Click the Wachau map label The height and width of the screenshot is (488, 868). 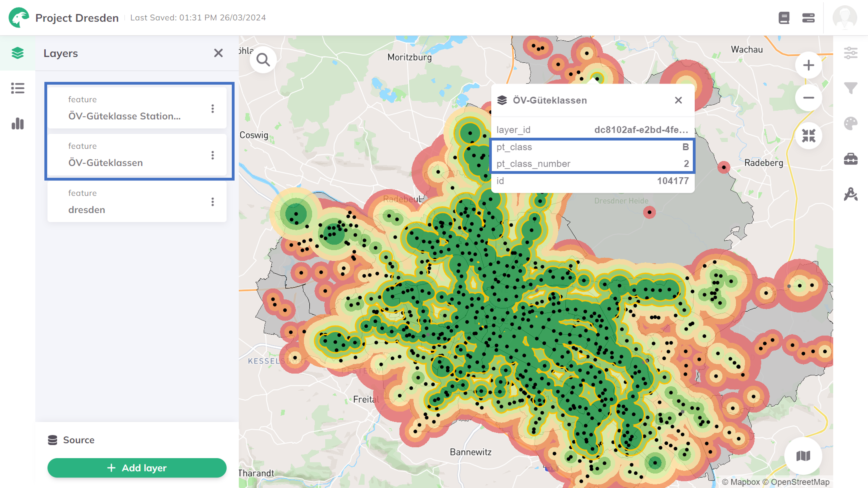point(746,49)
